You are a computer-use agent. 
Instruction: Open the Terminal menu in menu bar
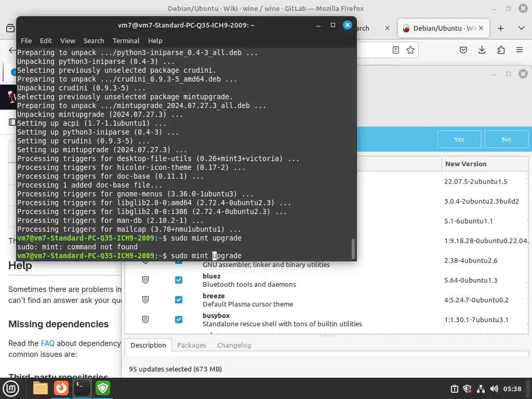coord(126,41)
